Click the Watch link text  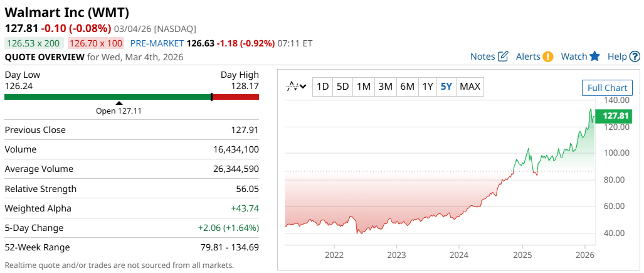point(574,56)
